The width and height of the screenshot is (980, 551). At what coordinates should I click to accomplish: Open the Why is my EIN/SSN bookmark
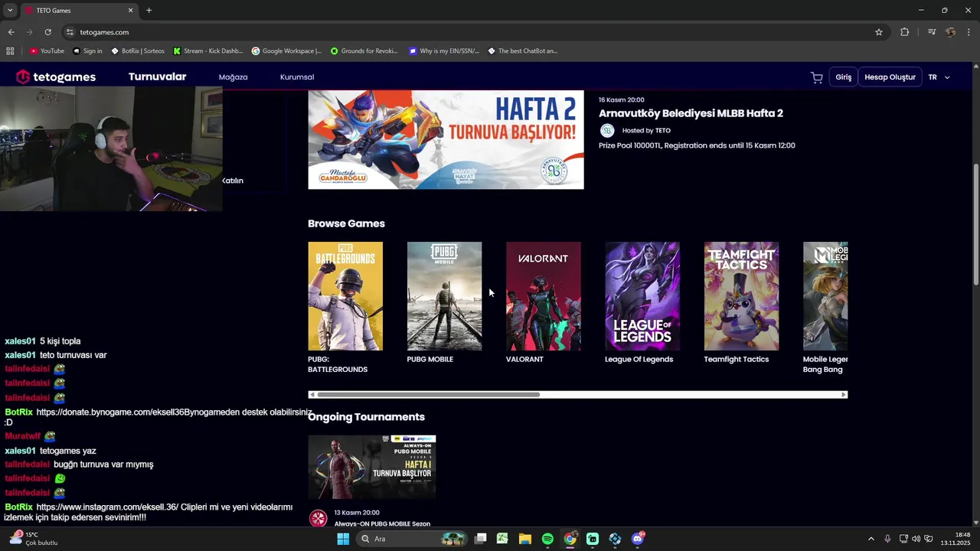(444, 51)
